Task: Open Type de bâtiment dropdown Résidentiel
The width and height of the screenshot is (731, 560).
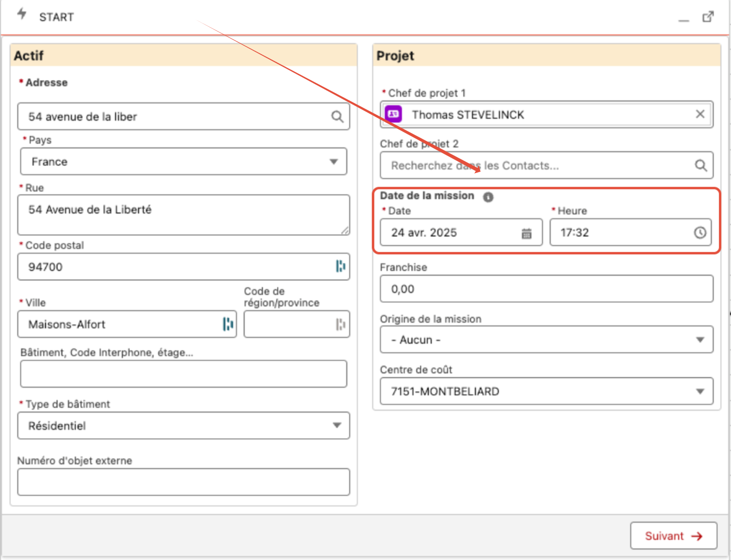Action: pyautogui.click(x=184, y=425)
